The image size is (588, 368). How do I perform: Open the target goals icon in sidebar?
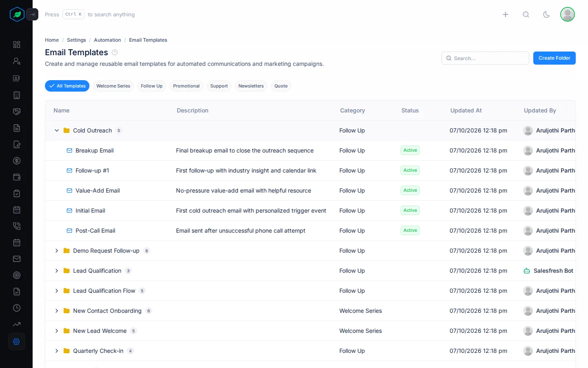17,275
